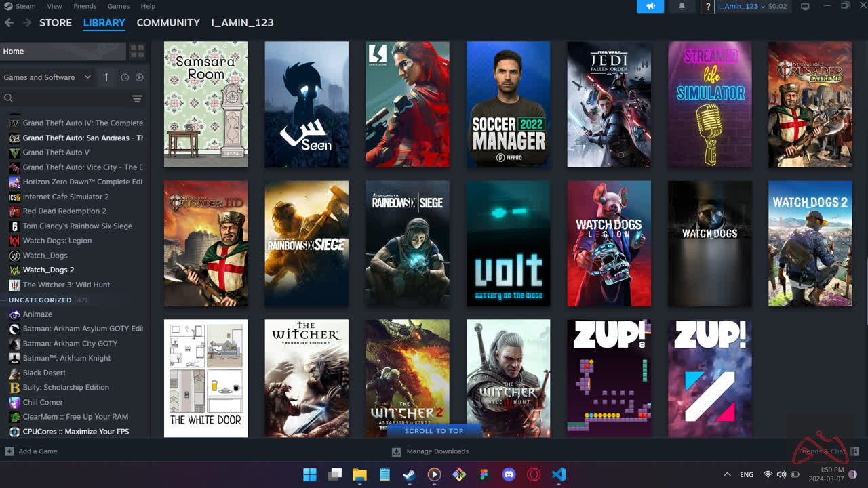Navigate back with the left arrow
This screenshot has width=868, height=488.
[8, 22]
